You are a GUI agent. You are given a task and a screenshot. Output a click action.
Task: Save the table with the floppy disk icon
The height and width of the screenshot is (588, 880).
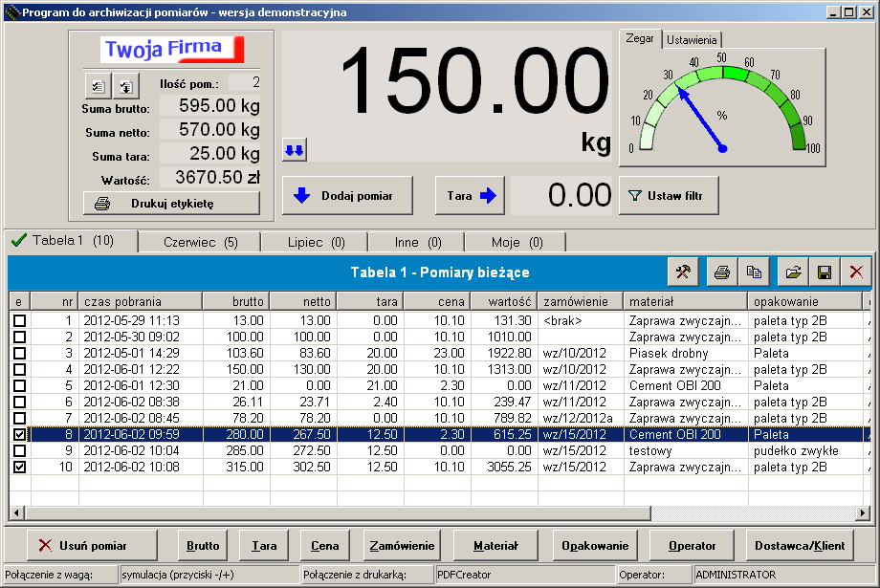coord(823,272)
